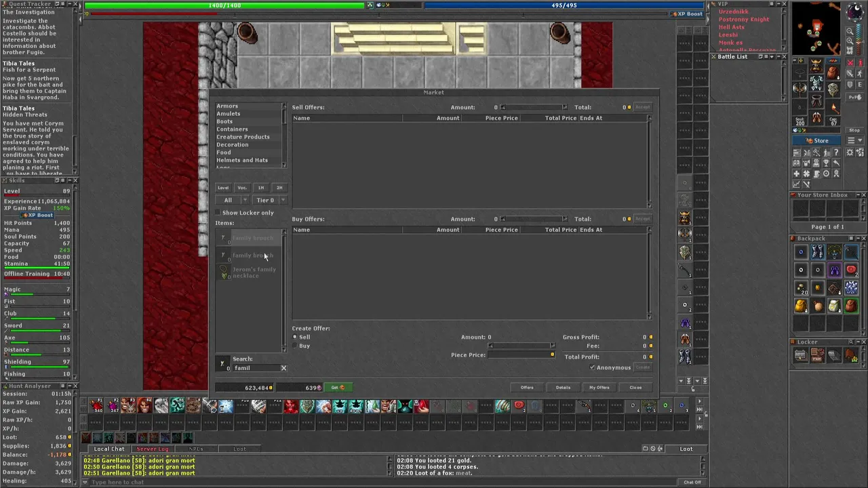Open the flowered brown backpack in the Locker
The image size is (868, 488).
[x=851, y=356]
